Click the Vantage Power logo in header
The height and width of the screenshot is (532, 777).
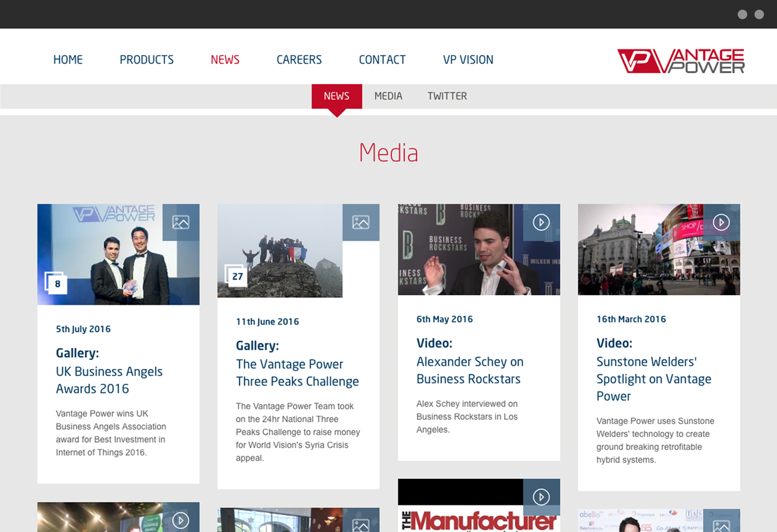click(x=681, y=61)
